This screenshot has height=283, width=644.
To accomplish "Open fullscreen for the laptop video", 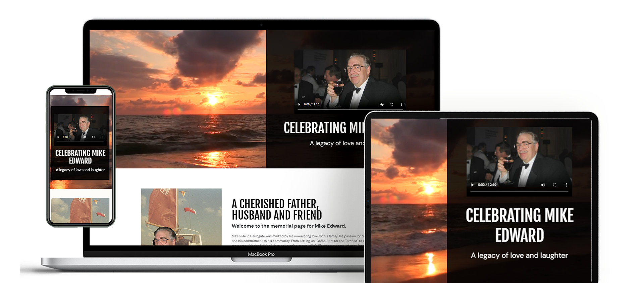I will click(391, 104).
